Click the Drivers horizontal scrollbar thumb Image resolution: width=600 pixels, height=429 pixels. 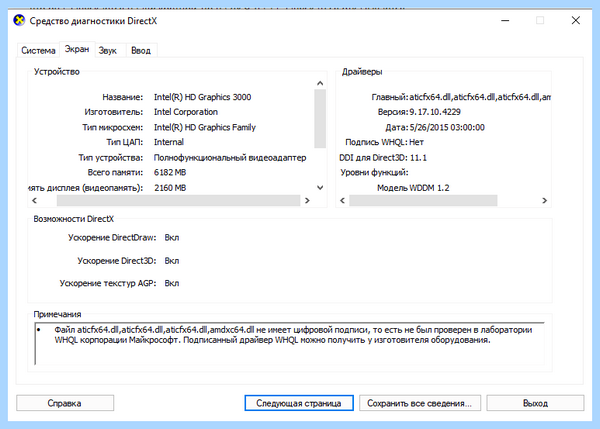coord(423,200)
